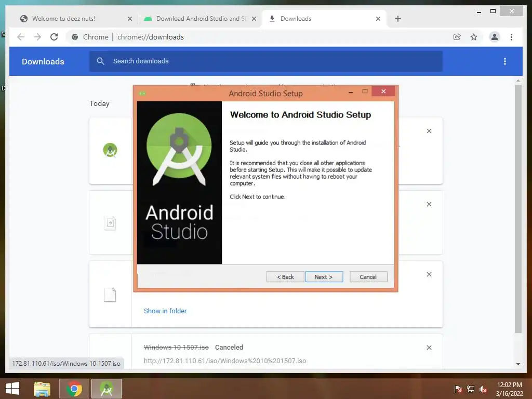The height and width of the screenshot is (399, 532).
Task: Open File Explorer from taskbar
Action: tap(42, 389)
